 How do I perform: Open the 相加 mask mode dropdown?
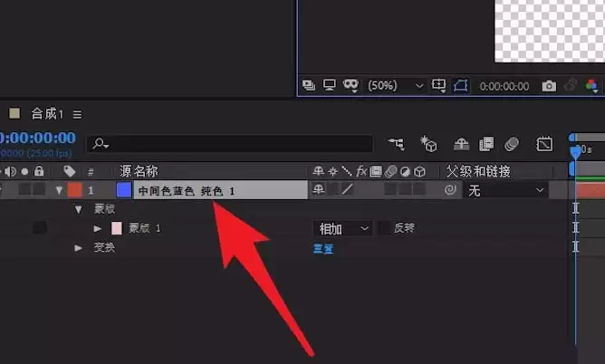tap(342, 229)
